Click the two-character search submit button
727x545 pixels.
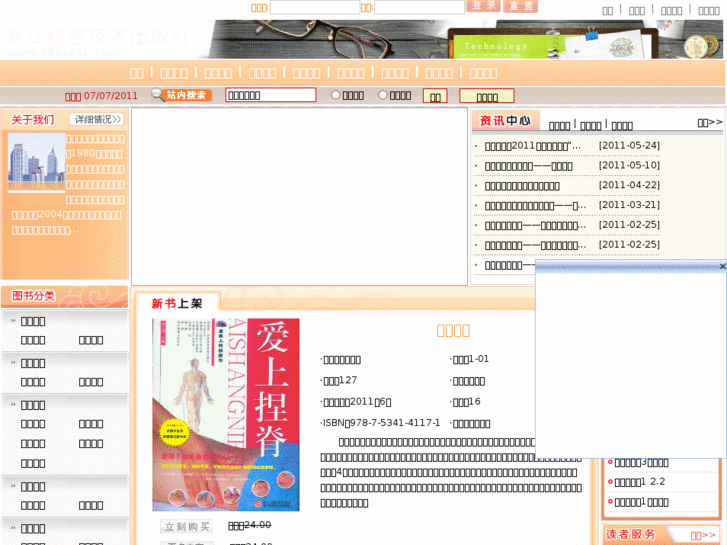[435, 96]
